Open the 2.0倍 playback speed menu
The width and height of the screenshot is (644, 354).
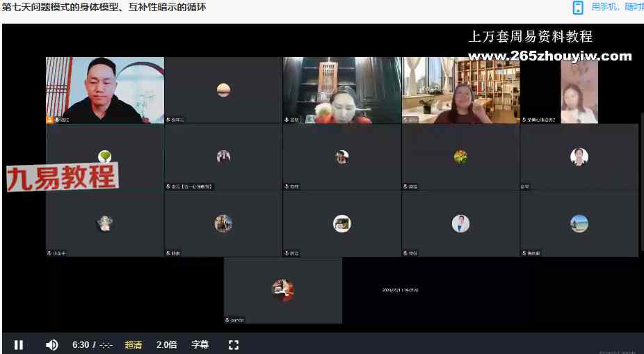[167, 344]
